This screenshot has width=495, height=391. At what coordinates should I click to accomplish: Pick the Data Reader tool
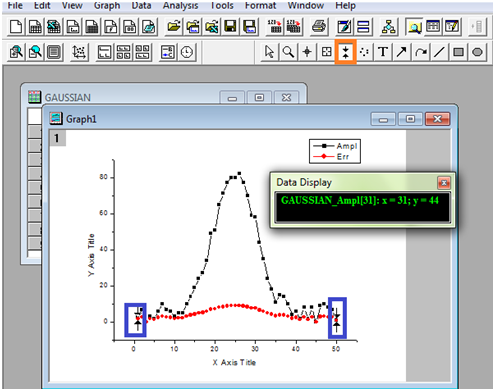[326, 52]
